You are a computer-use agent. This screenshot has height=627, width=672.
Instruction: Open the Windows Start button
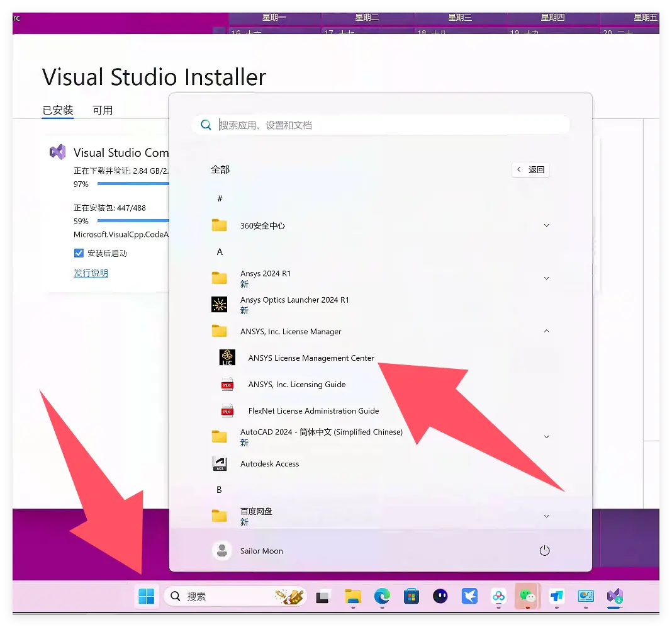(x=146, y=596)
